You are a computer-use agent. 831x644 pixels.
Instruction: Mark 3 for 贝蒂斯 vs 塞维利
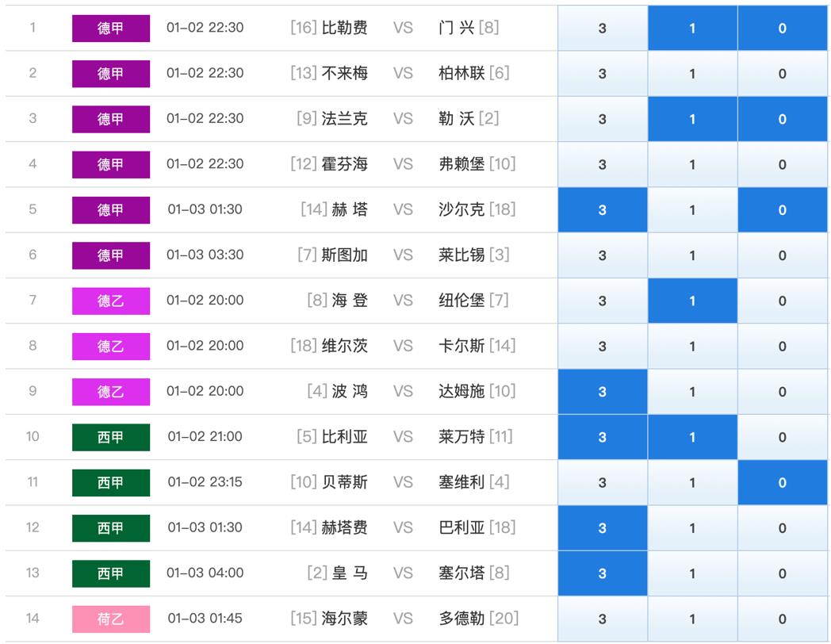click(602, 483)
